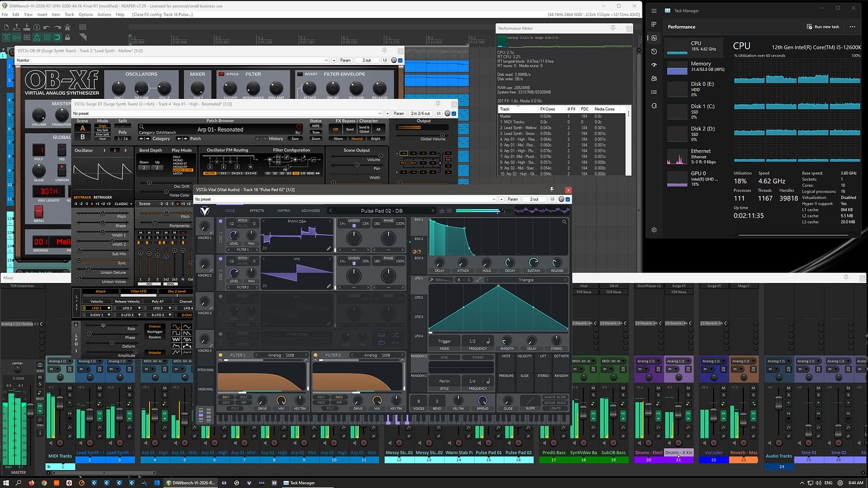Viewport: 868px width, 488px height.
Task: Expand the OB-Xf Xcentor preset dropdown
Action: [x=325, y=60]
